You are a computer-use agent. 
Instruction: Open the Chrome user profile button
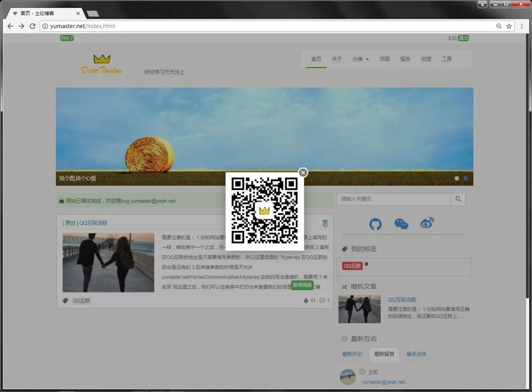click(x=482, y=4)
